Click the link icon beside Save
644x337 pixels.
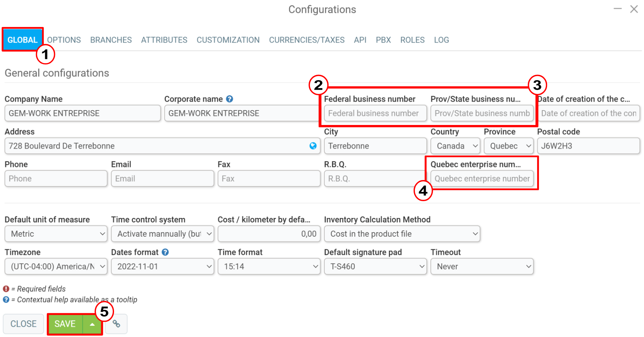coord(116,324)
